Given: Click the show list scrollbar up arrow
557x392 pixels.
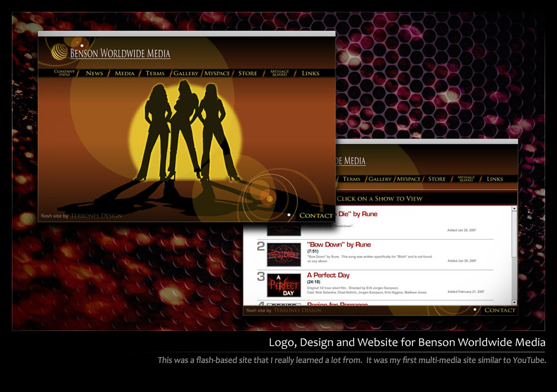Looking at the screenshot, I should tap(514, 209).
